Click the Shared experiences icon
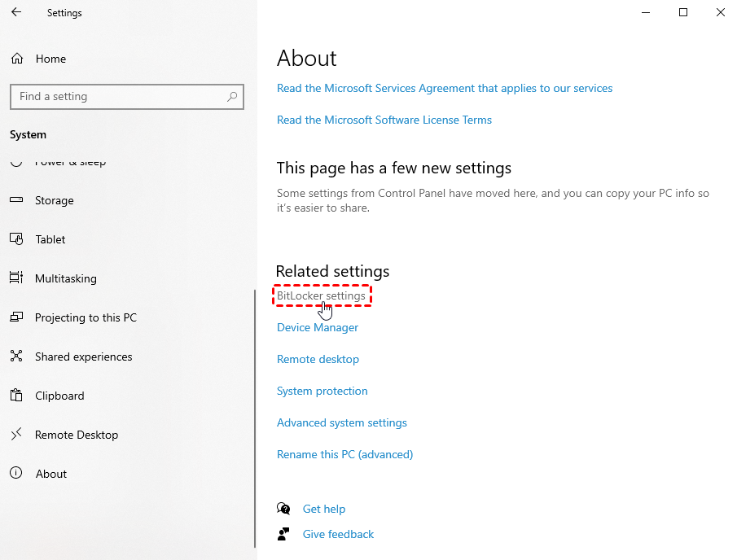Screen dimensions: 737x560 (x=16, y=357)
